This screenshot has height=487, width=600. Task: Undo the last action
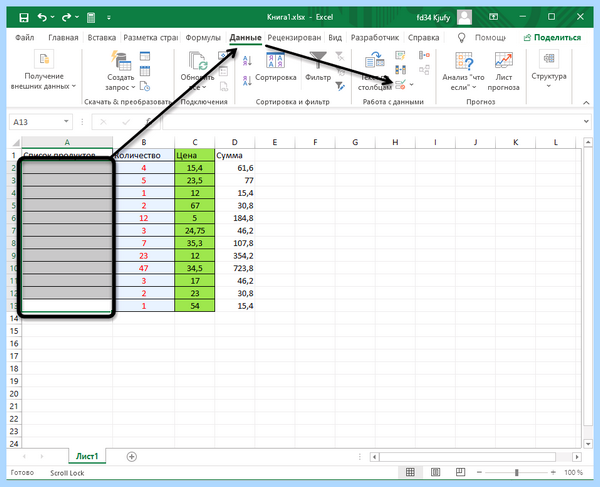42,17
